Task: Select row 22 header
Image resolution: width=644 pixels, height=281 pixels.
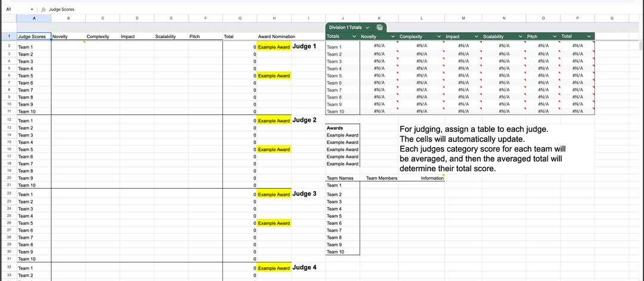Action: pos(8,194)
